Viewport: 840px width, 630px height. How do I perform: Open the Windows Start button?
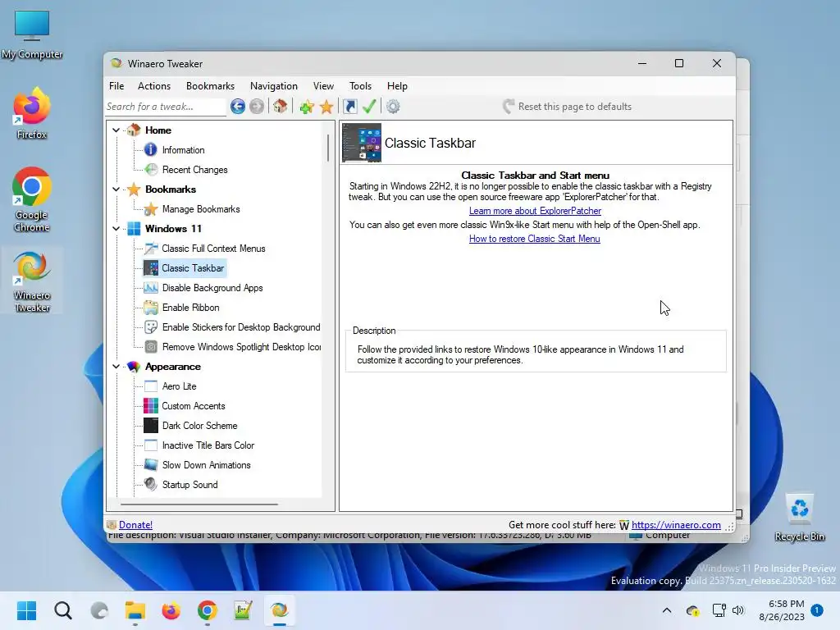tap(26, 610)
